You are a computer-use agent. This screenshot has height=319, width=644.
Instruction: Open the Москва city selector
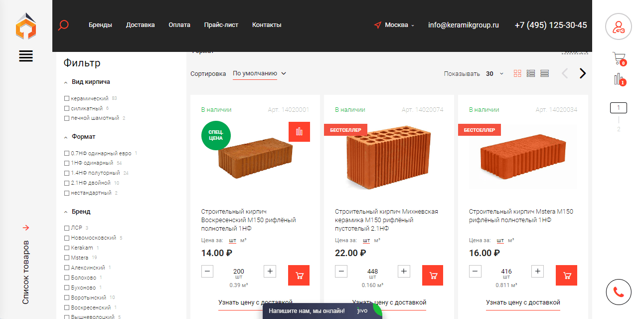click(x=395, y=25)
